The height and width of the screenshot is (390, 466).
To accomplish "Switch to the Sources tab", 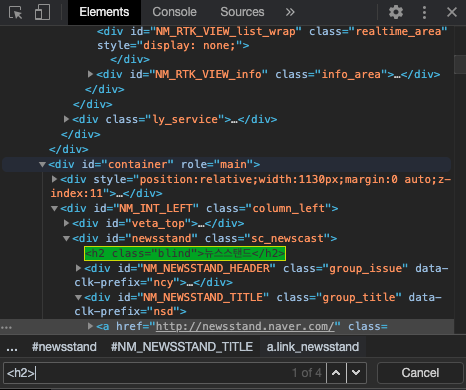I will point(242,12).
